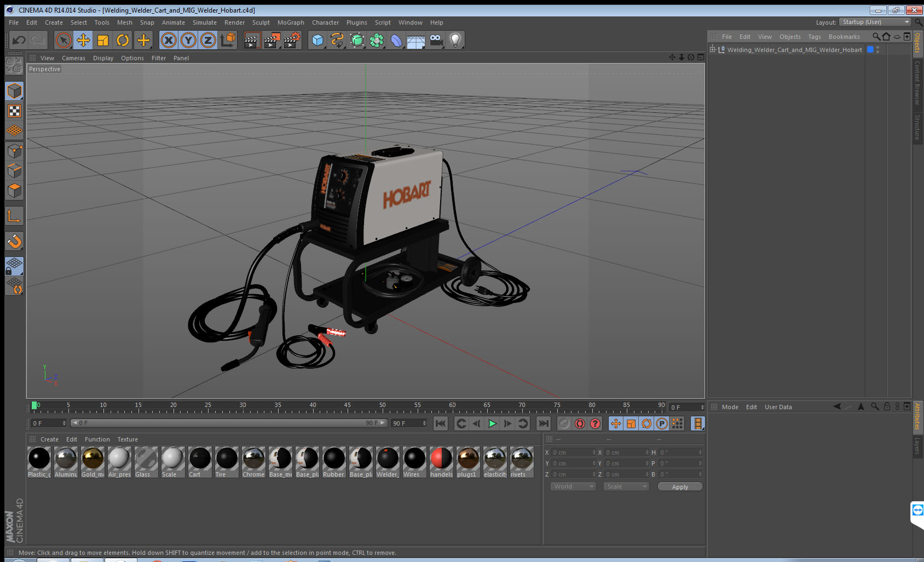Jump to the start of animation
Screen dimensions: 924x562
[x=440, y=423]
